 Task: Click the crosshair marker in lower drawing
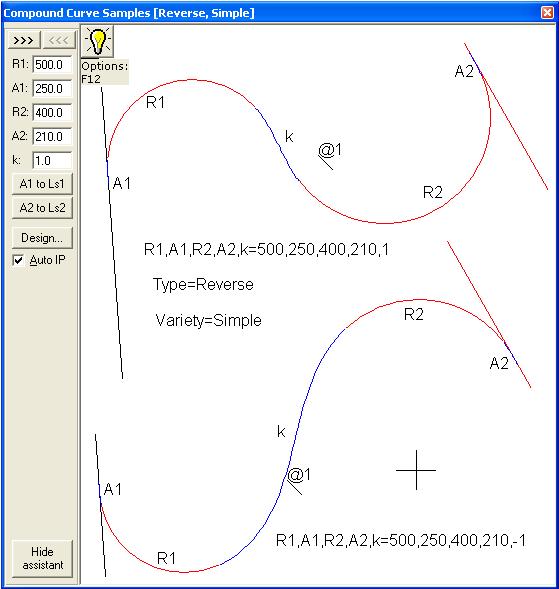416,470
